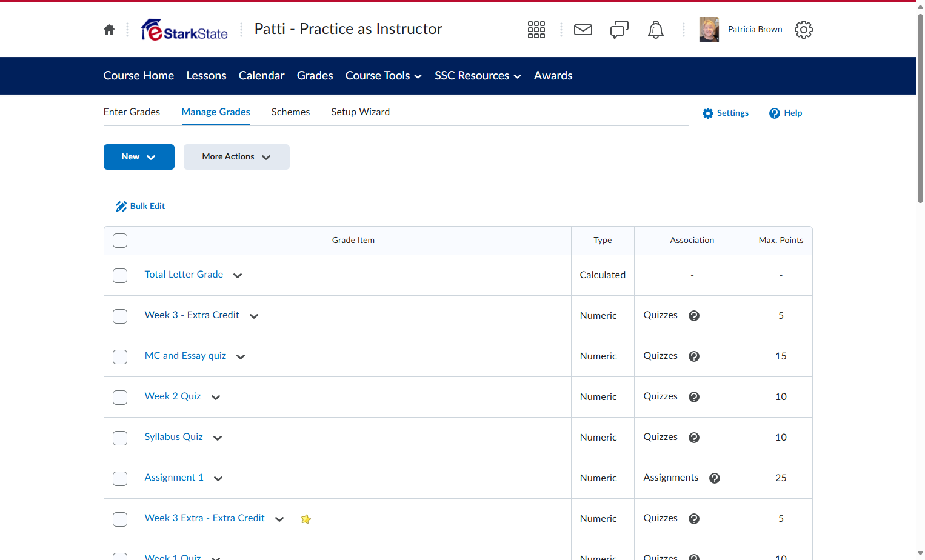Open the Week 3 - Extra Credit link

(x=192, y=315)
